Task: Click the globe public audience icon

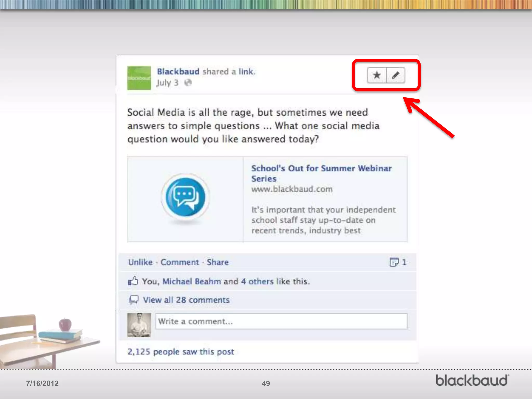Action: [188, 83]
